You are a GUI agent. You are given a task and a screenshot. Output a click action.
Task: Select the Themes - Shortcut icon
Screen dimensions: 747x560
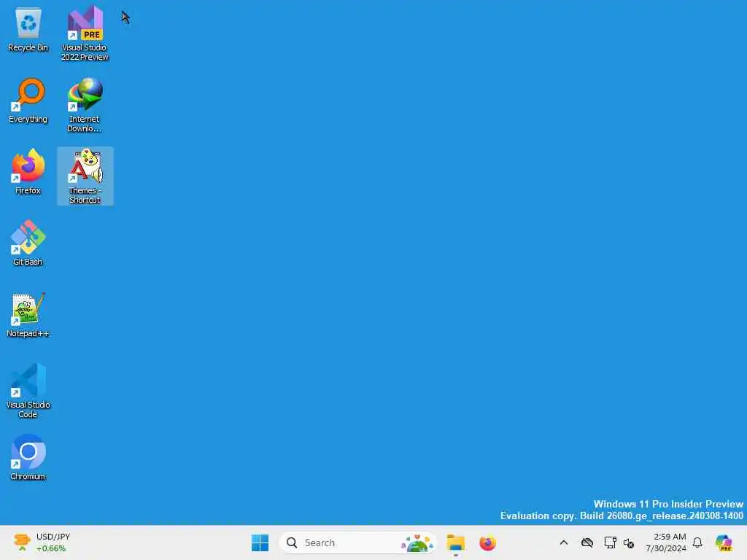[85, 176]
